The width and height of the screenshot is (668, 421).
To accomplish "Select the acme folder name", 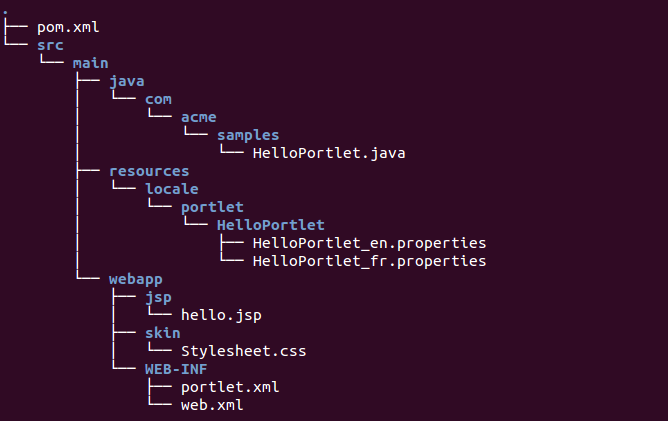I will click(x=199, y=117).
